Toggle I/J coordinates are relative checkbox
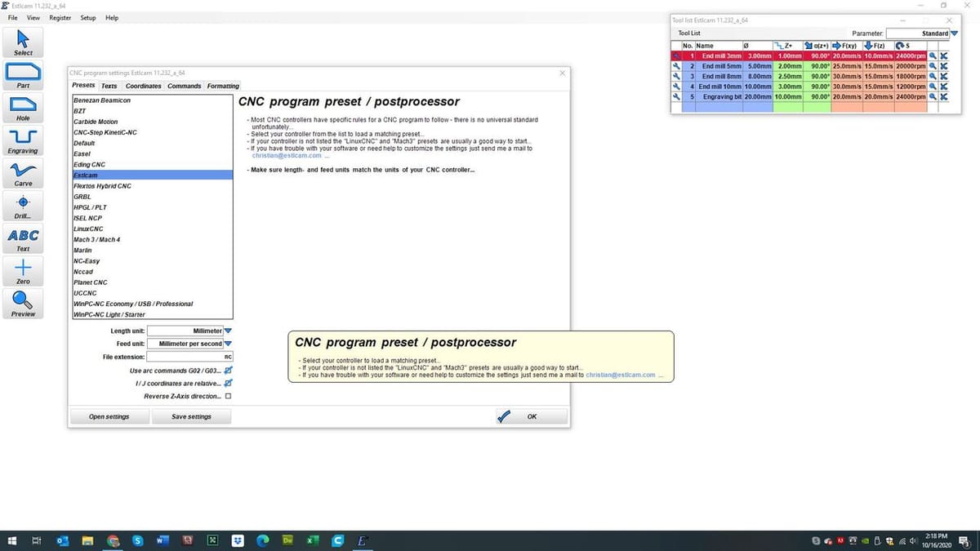The height and width of the screenshot is (551, 980). [x=228, y=383]
